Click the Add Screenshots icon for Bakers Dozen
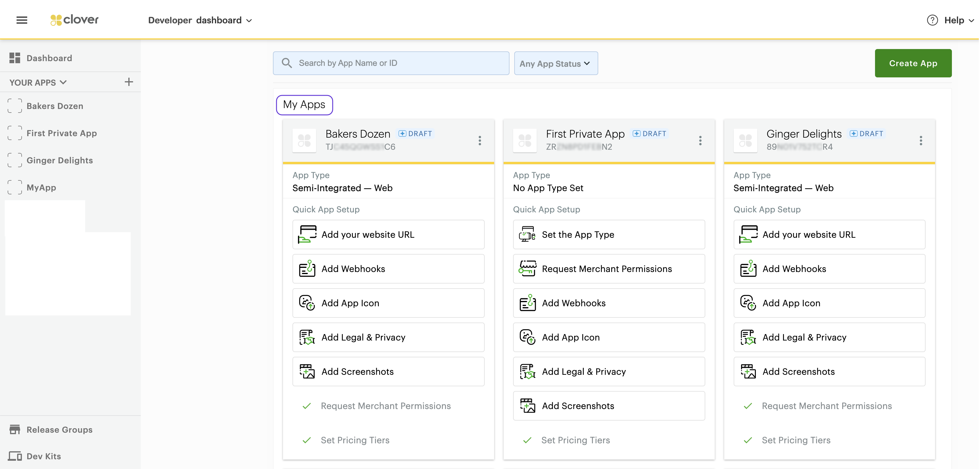Viewport: 980px width, 469px height. [x=306, y=372]
